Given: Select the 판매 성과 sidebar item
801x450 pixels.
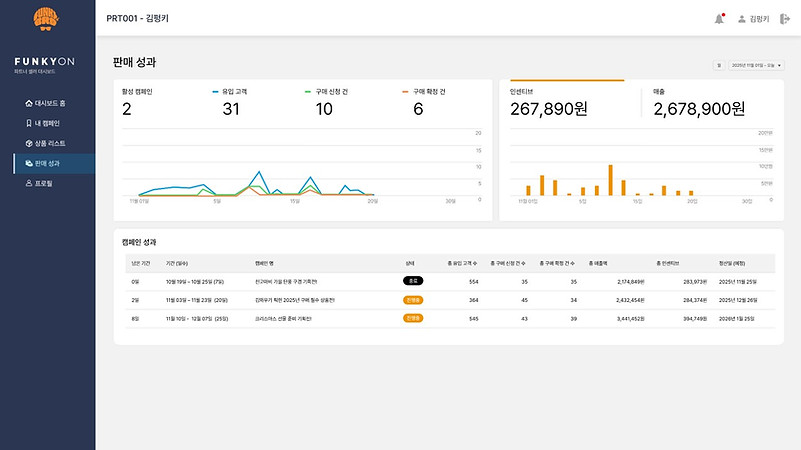Looking at the screenshot, I should (x=54, y=163).
